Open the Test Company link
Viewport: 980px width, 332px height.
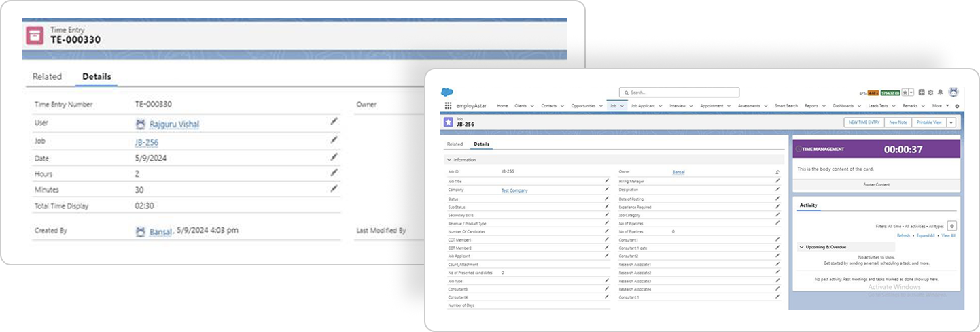[514, 190]
